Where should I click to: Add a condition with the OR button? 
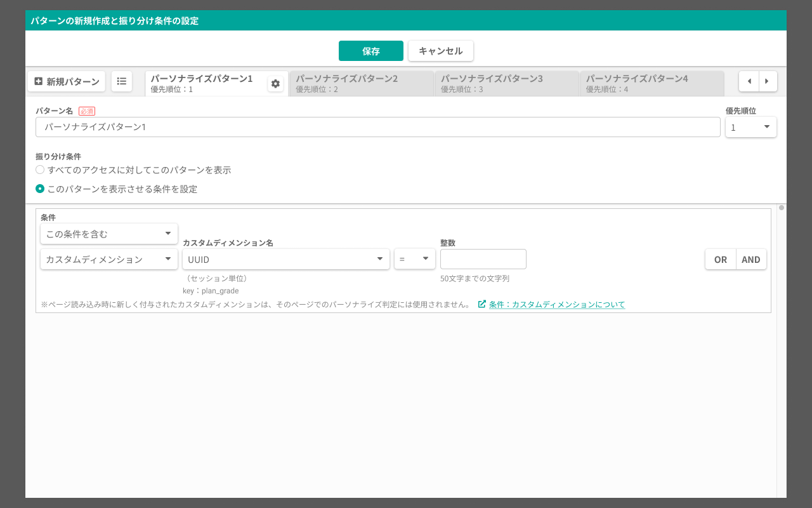[721, 259]
